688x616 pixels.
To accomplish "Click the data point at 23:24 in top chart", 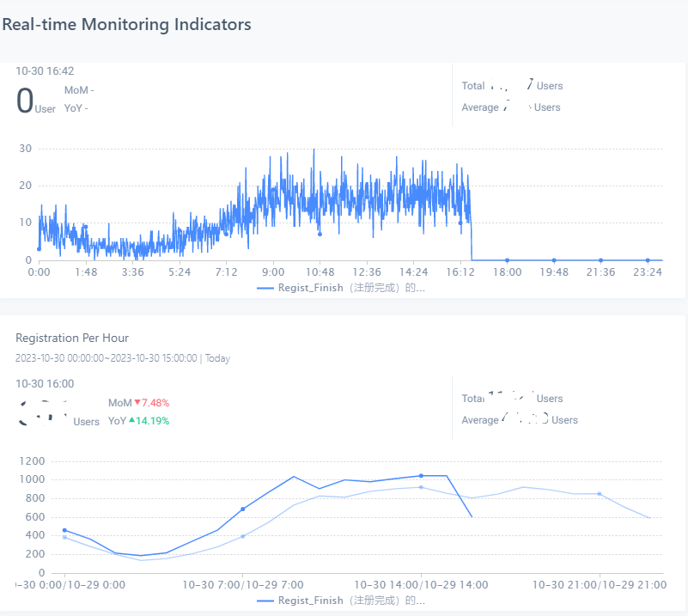I will tap(648, 259).
